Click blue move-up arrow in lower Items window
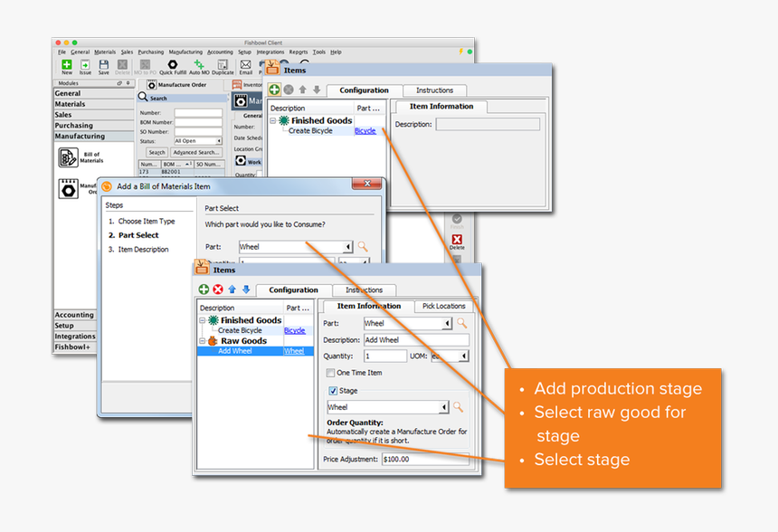The height and width of the screenshot is (532, 778). pyautogui.click(x=232, y=290)
